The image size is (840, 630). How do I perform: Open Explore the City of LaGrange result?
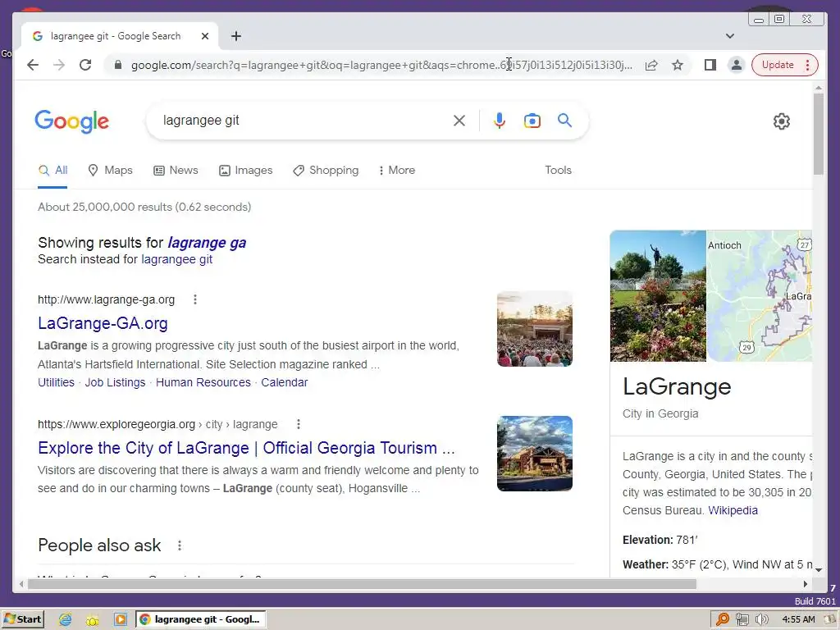coord(246,448)
